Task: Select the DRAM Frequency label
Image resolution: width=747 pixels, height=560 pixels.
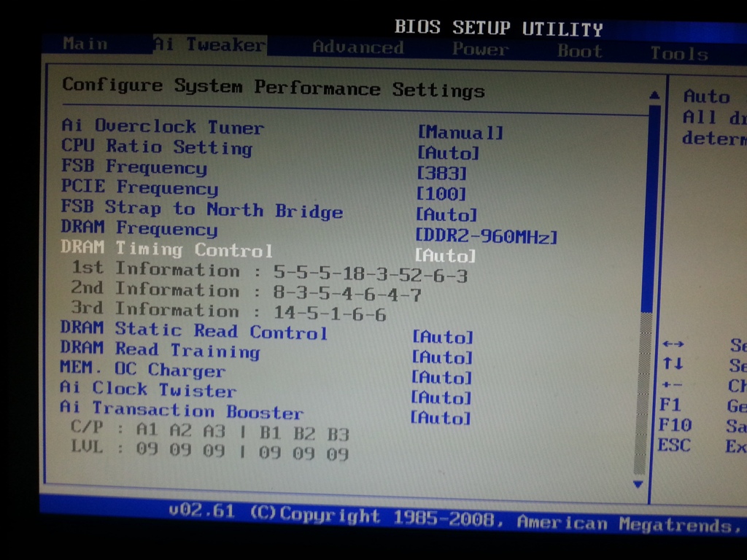Action: [139, 228]
